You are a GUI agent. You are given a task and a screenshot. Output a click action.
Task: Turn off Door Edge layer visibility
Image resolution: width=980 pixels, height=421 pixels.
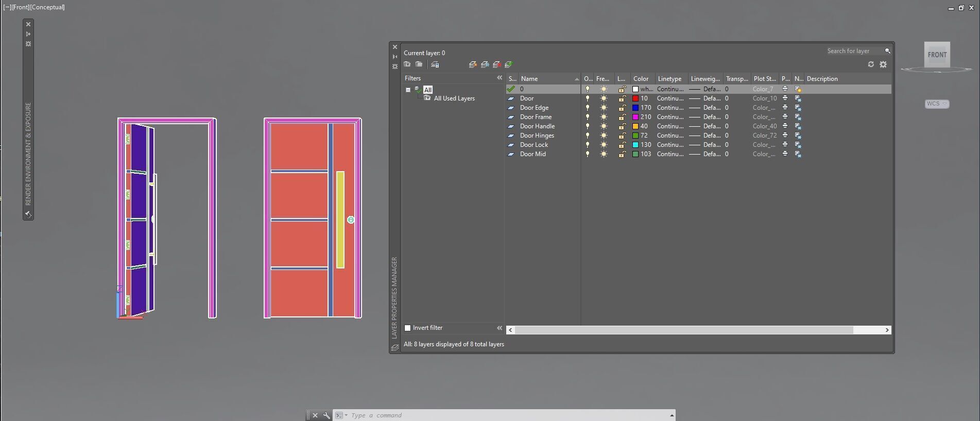(587, 108)
